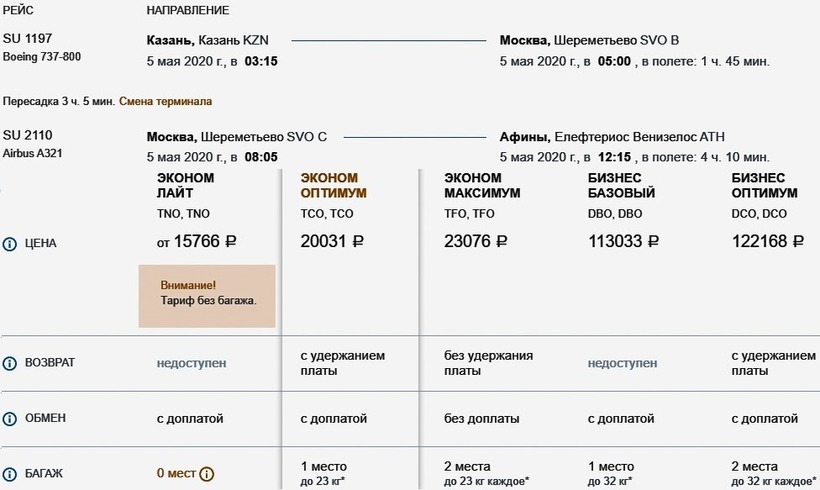
Task: Open the "Смена терминала" notice
Action: (166, 101)
